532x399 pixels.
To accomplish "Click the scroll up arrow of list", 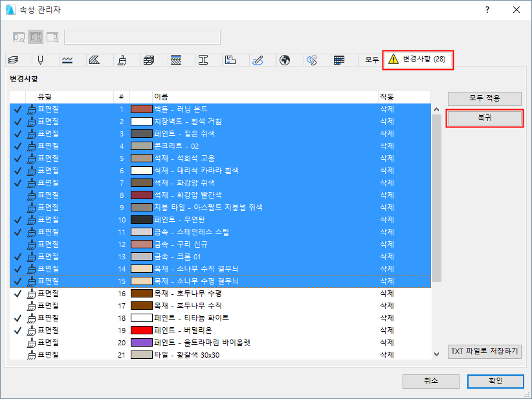I will [x=437, y=109].
